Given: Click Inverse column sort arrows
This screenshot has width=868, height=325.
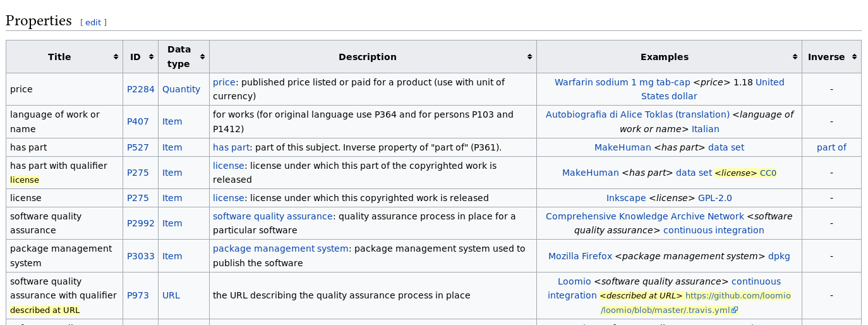Looking at the screenshot, I should [x=854, y=57].
